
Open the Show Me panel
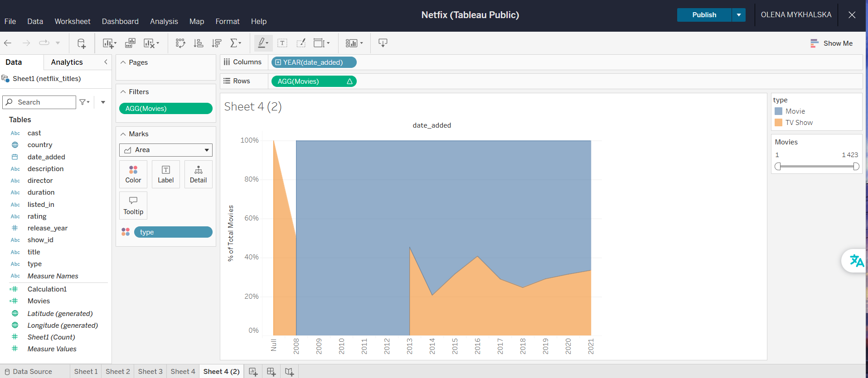pyautogui.click(x=832, y=43)
